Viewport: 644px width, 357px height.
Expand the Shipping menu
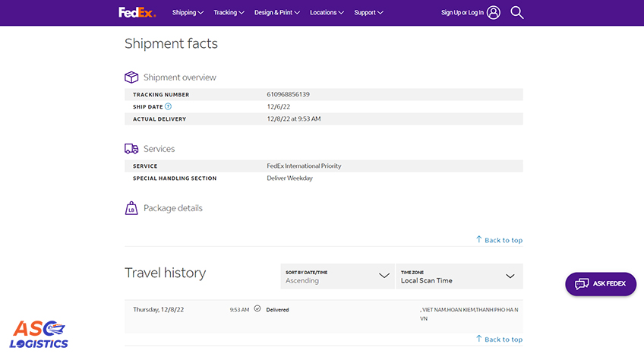188,13
